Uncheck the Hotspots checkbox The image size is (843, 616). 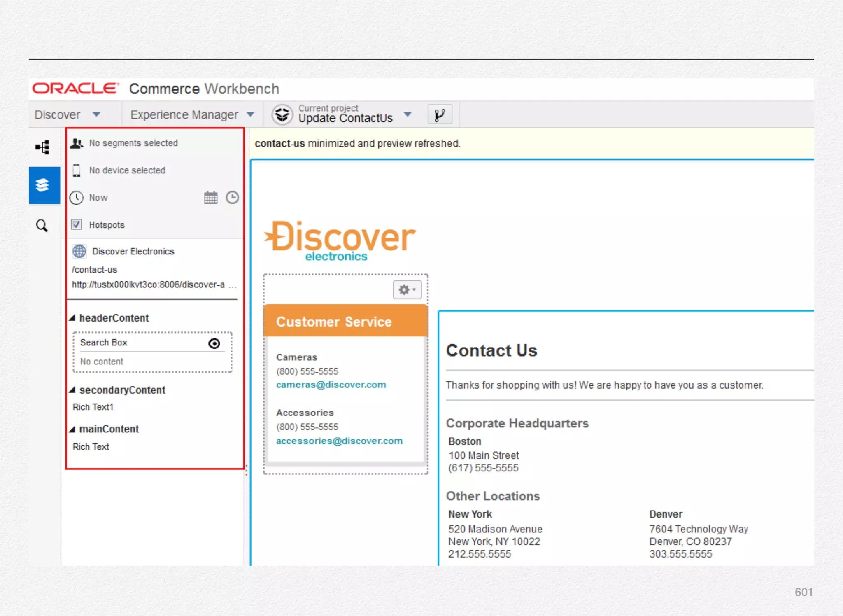[77, 224]
